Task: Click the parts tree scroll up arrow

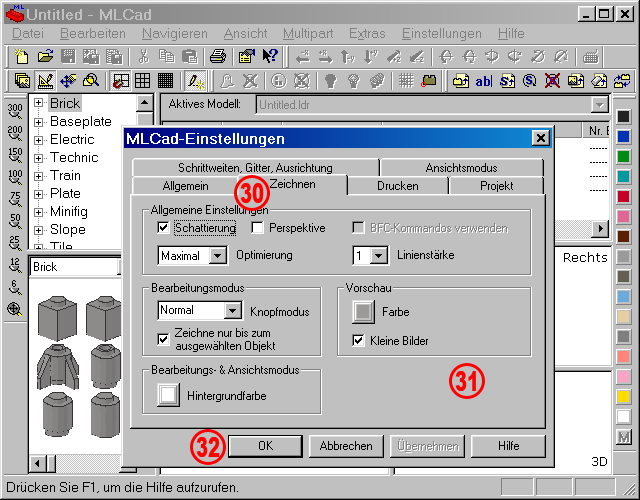Action: [x=144, y=103]
